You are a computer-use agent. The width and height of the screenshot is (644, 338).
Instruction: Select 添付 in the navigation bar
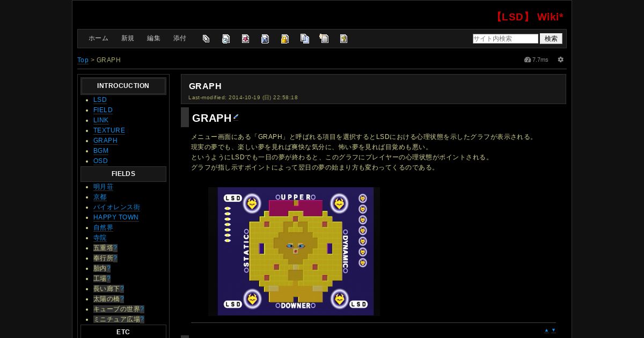click(x=180, y=39)
